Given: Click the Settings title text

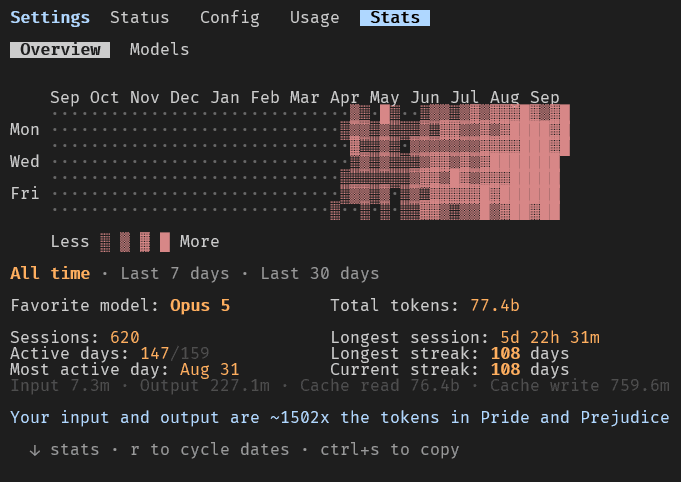Looking at the screenshot, I should point(50,18).
